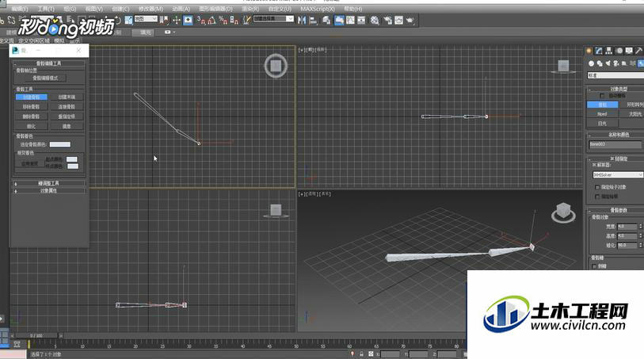Click the highlighted 创建骨骼 button
This screenshot has height=359, width=644.
pyautogui.click(x=32, y=97)
